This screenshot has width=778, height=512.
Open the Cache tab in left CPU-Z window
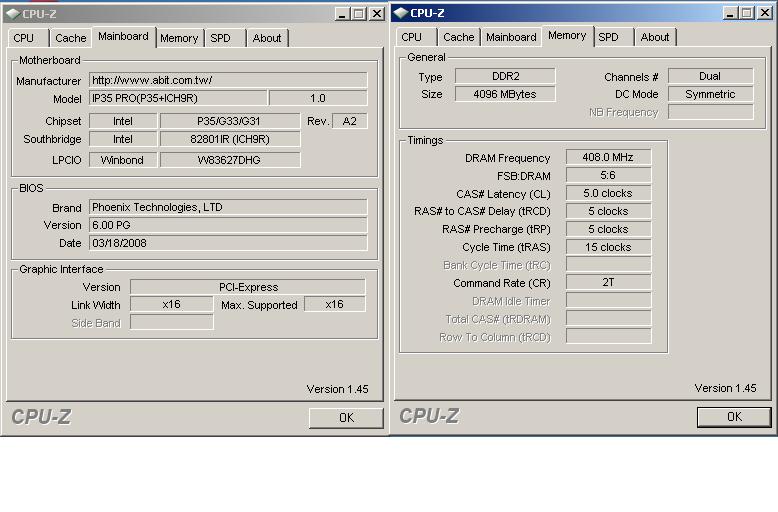(70, 38)
